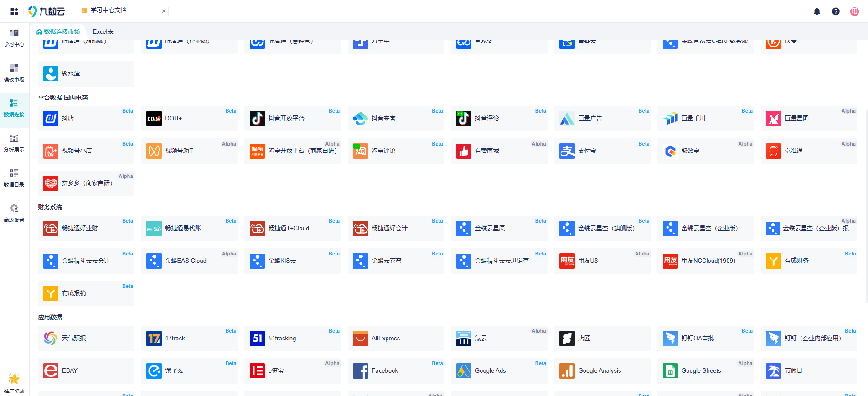This screenshot has height=396, width=868.
Task: Open Google Ads connector icon
Action: point(464,370)
